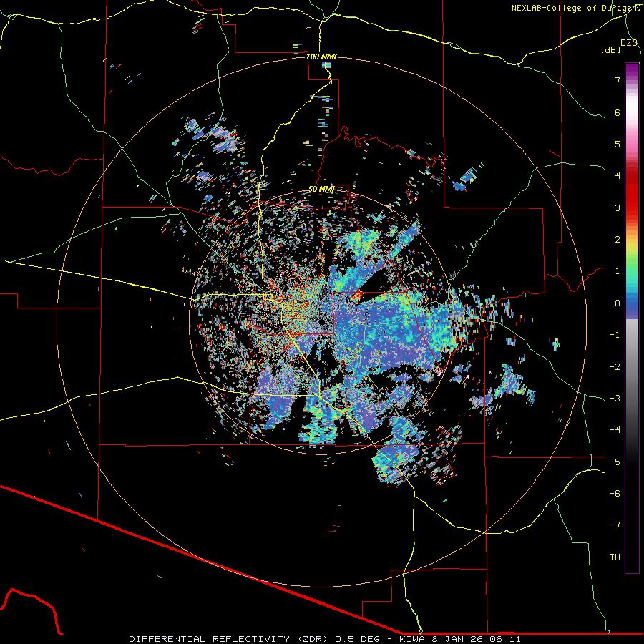Select the "3" tick label on the color scale

point(618,208)
